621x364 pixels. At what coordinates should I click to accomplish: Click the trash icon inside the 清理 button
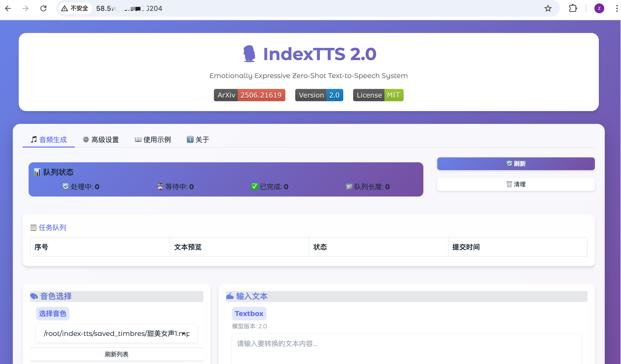tap(509, 184)
